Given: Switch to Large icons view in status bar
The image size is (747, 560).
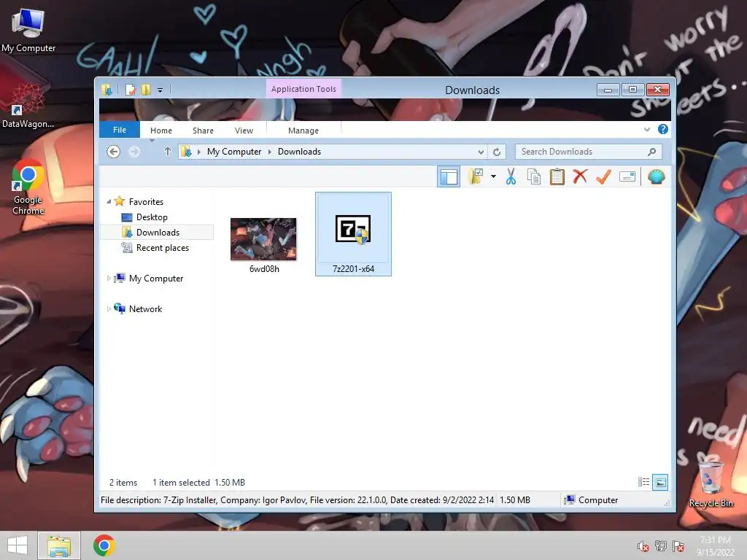Looking at the screenshot, I should pos(660,482).
